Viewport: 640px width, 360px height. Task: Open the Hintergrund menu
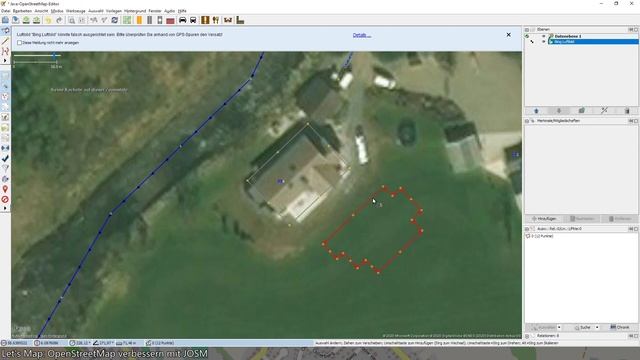[135, 11]
